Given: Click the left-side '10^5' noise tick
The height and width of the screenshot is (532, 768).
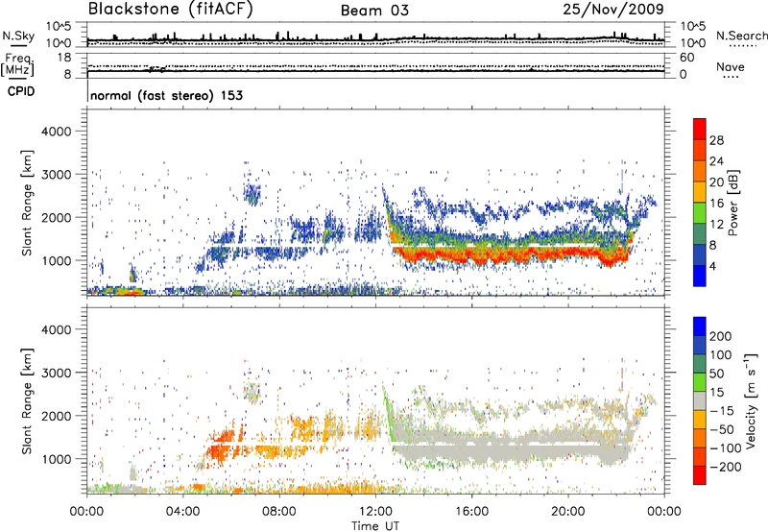Looking at the screenshot, I should pos(59,27).
